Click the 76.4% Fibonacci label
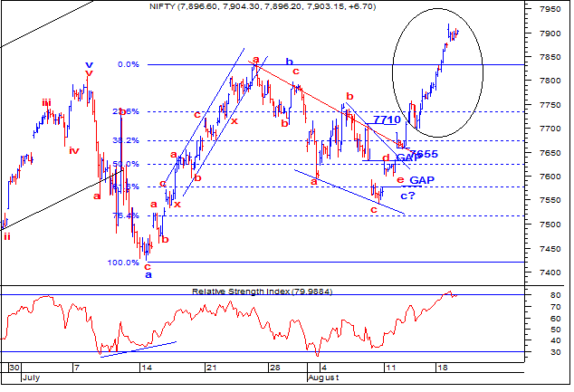 pos(126,215)
